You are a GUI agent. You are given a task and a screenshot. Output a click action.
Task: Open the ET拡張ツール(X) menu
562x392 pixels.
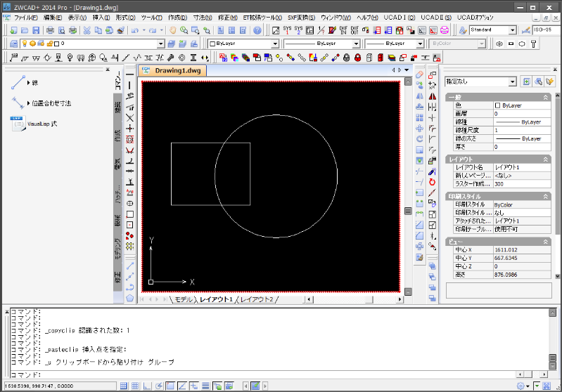point(262,17)
